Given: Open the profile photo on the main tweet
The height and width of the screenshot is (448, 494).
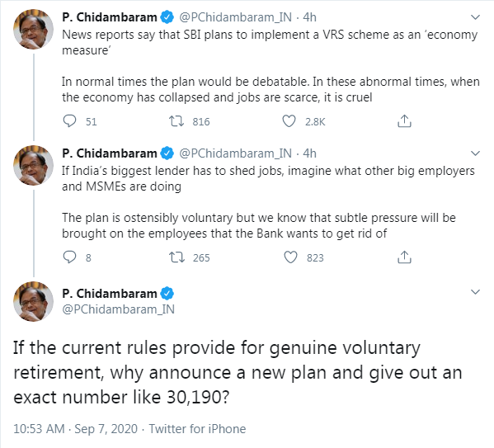Looking at the screenshot, I should 33,301.
